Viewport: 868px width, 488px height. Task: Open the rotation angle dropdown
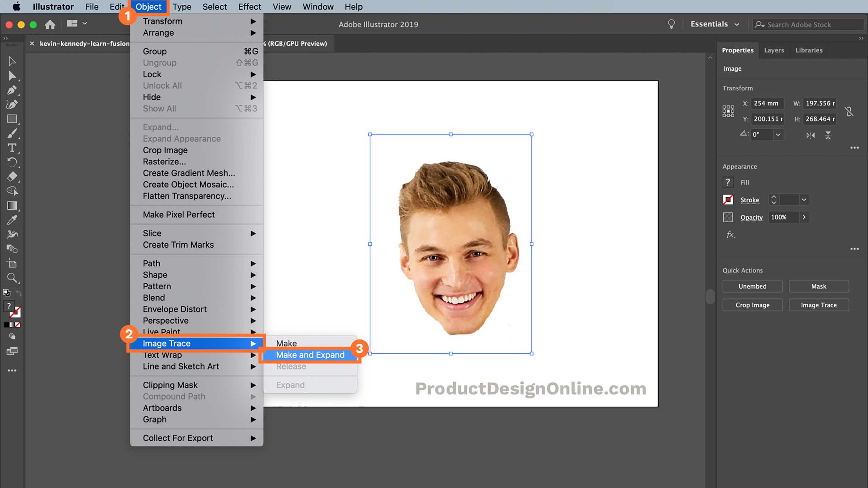(778, 134)
